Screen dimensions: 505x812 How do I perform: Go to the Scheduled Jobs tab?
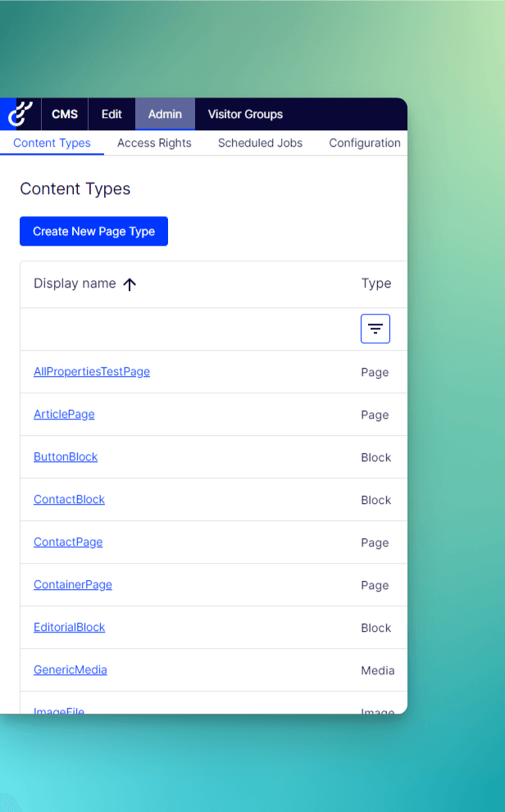point(260,143)
